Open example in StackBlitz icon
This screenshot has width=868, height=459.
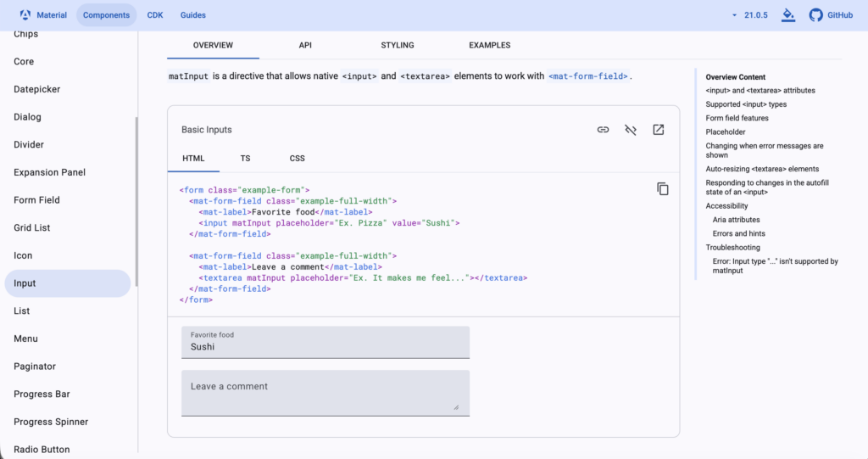point(659,130)
